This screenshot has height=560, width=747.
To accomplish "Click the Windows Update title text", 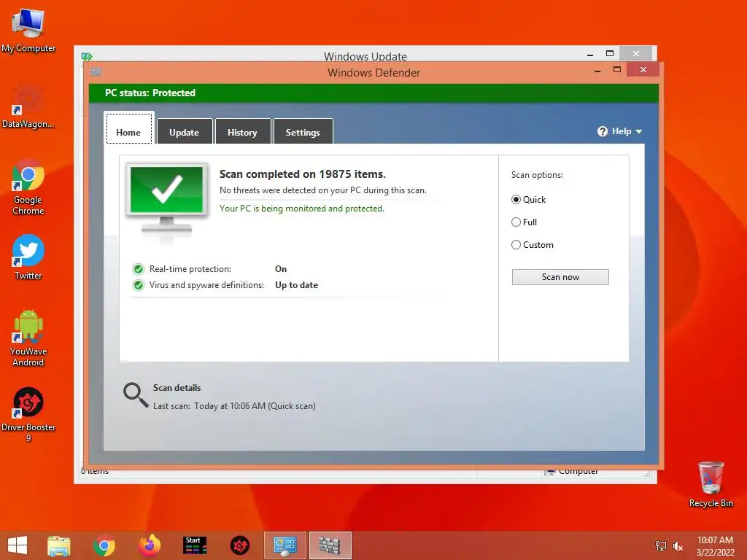I will [x=365, y=56].
